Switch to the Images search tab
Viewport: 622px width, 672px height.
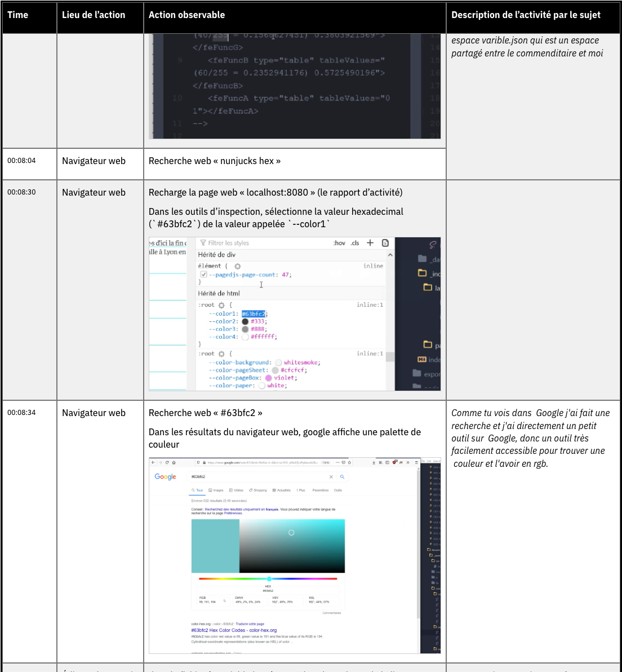pyautogui.click(x=216, y=490)
